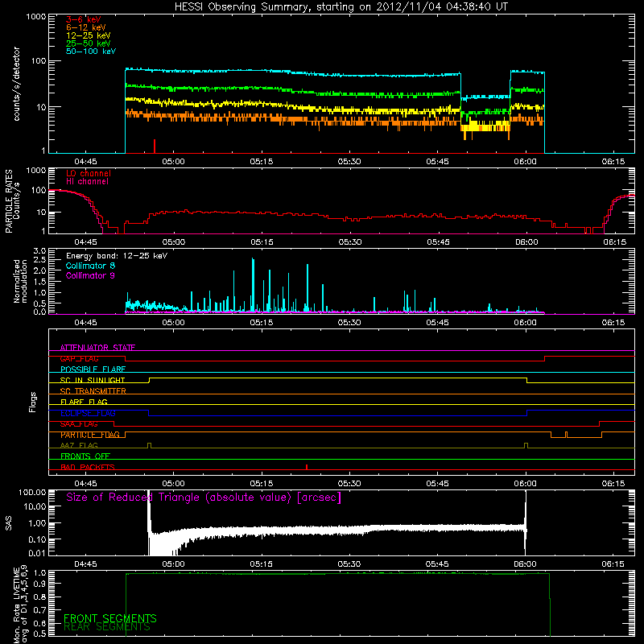Screen dimensions: 644x644
Task: Select the Collimator 9 legend label
Action: pyautogui.click(x=90, y=275)
